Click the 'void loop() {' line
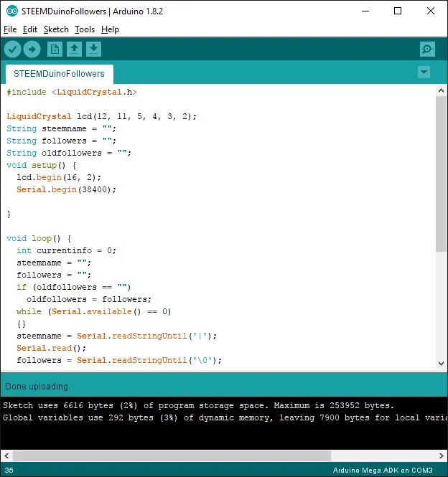448x477 pixels. [x=39, y=238]
